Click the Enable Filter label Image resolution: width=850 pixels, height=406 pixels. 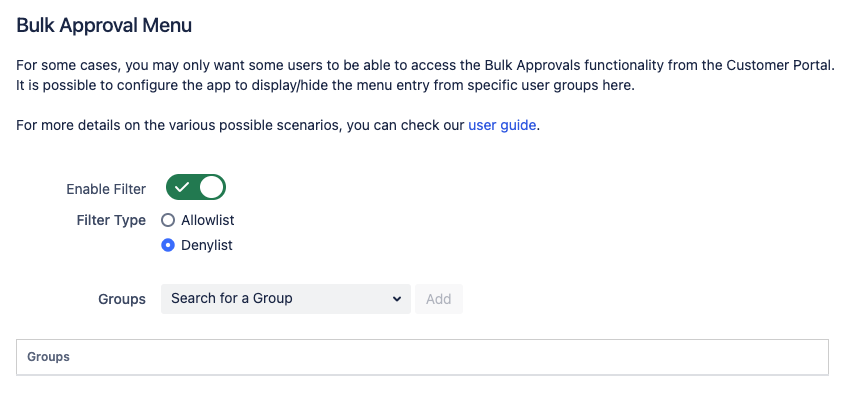pos(106,189)
